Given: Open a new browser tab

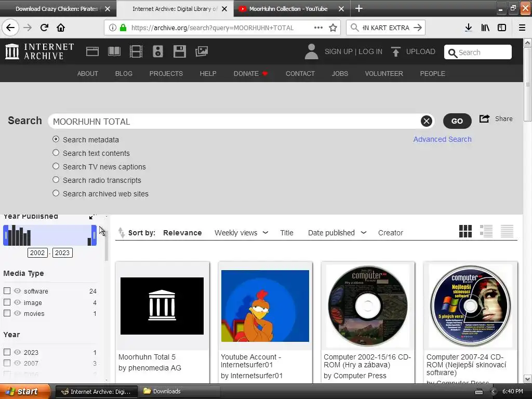Looking at the screenshot, I should coord(359,8).
